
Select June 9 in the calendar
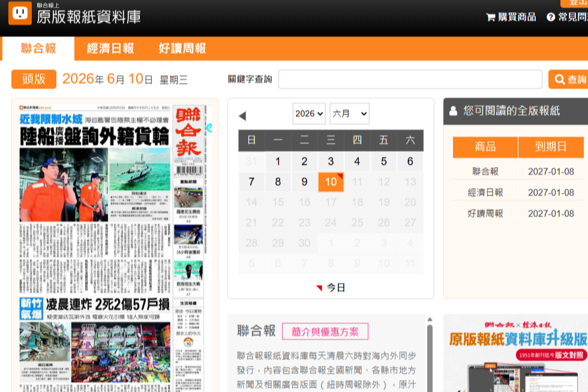click(x=305, y=182)
